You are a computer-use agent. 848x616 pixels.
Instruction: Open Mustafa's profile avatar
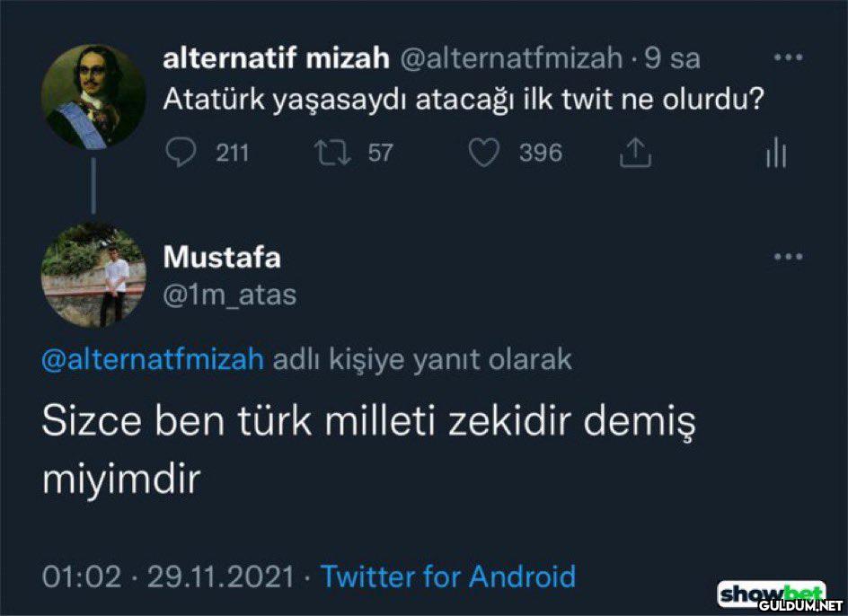94,275
